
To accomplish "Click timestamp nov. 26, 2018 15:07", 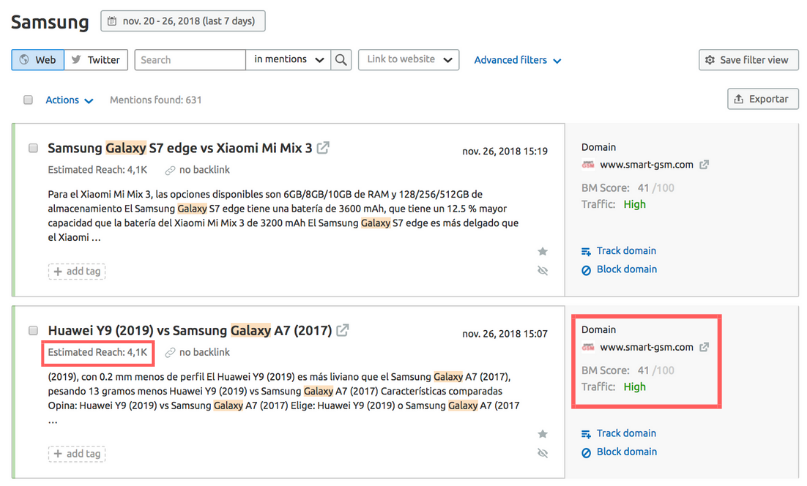I will (x=505, y=334).
